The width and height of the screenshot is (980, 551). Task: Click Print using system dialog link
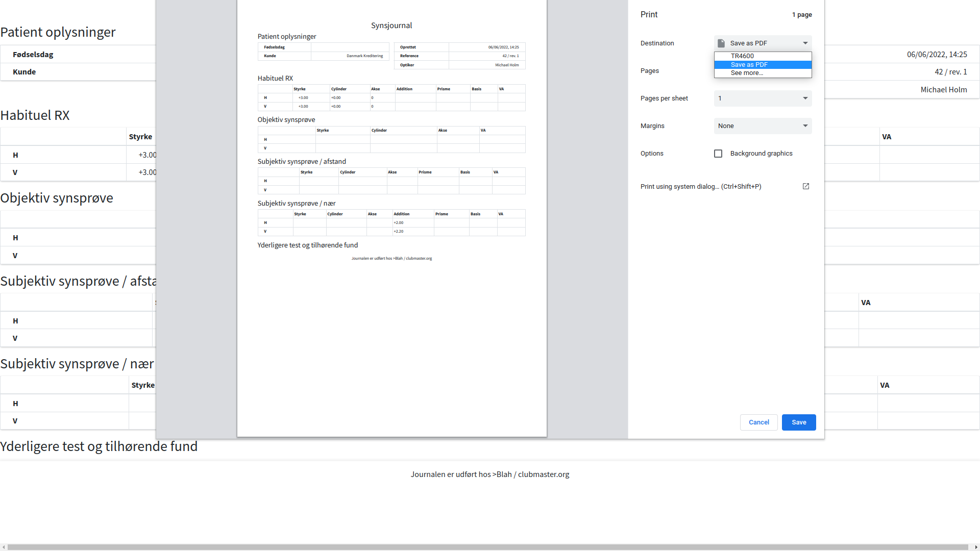tap(701, 187)
